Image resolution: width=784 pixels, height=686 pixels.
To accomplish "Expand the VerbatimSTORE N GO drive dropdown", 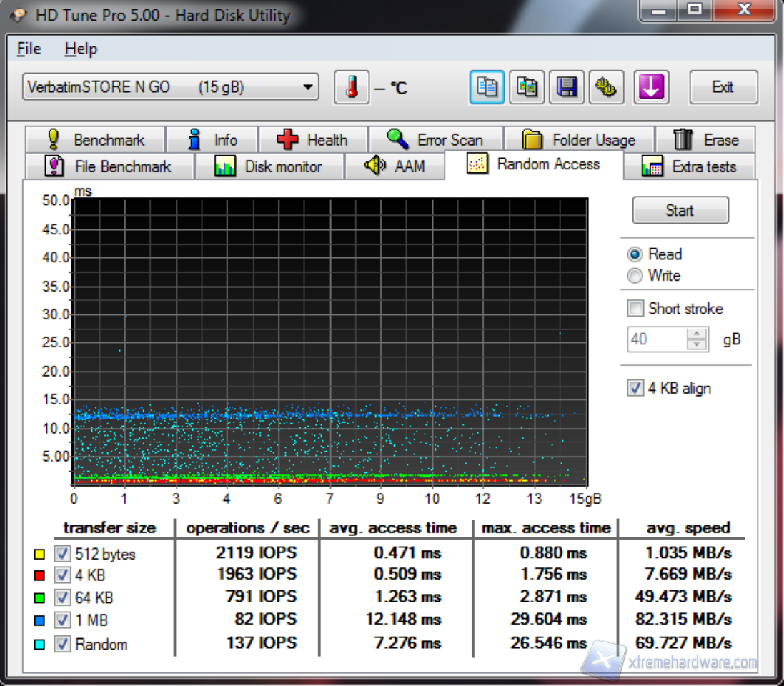I will tap(307, 88).
